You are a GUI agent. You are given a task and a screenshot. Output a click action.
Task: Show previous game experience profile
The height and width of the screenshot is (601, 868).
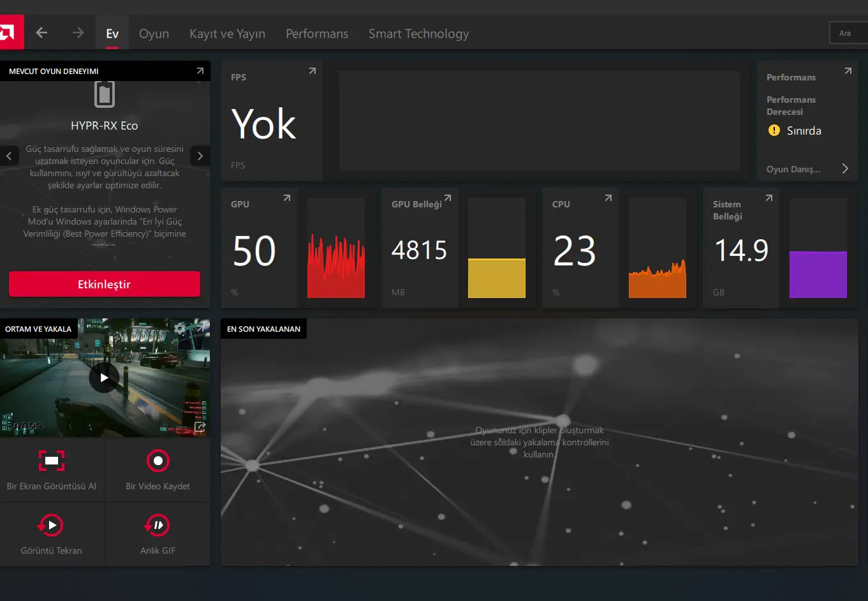tap(9, 156)
